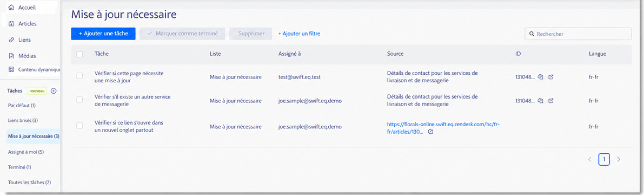644x195 pixels.
Task: Open task 'Vérifier s'il existe un autre service'
Action: pos(132,100)
